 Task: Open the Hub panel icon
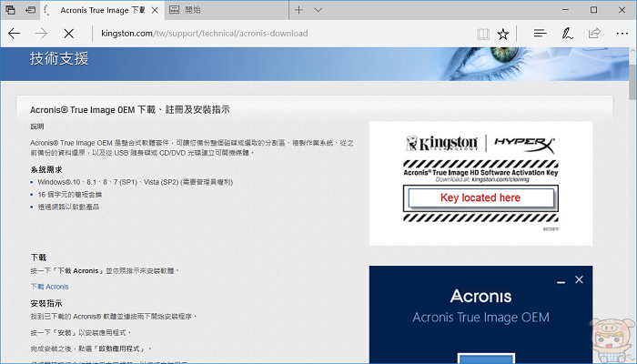coord(540,34)
